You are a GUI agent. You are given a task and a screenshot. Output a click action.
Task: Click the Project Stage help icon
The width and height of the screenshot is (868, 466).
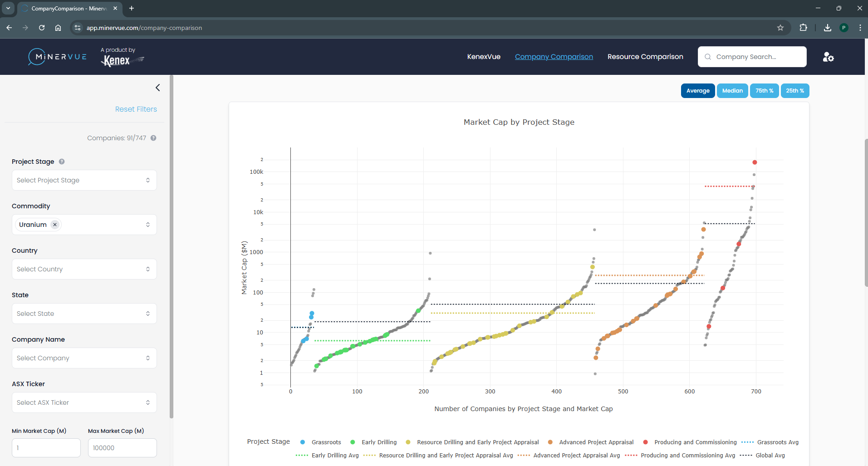[x=62, y=162]
